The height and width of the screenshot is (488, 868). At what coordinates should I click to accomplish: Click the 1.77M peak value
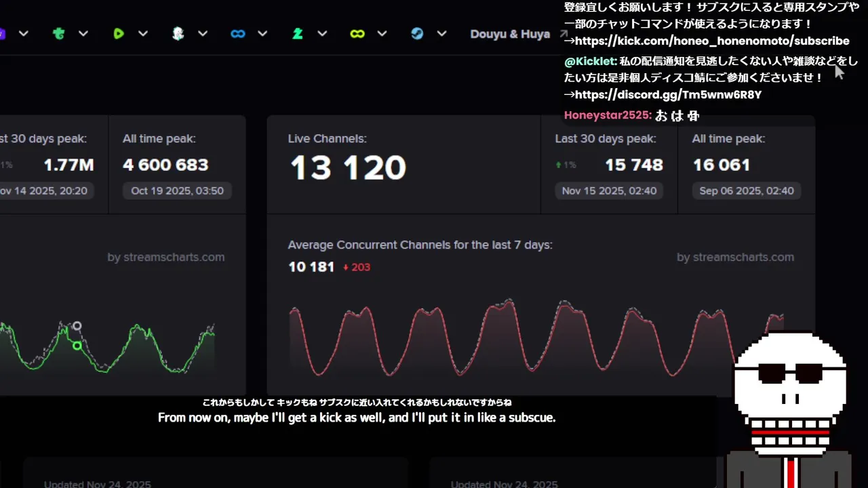[68, 165]
